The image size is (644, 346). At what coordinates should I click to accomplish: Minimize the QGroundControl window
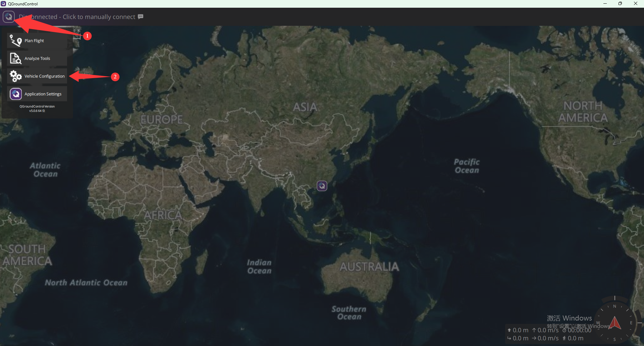click(605, 4)
